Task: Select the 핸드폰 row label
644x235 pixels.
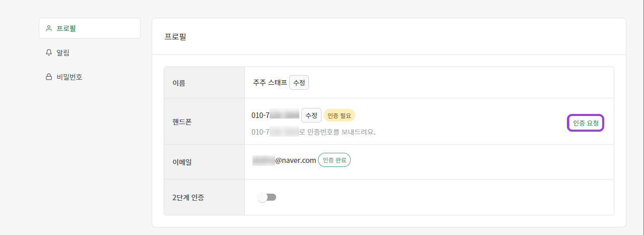Action: 182,122
